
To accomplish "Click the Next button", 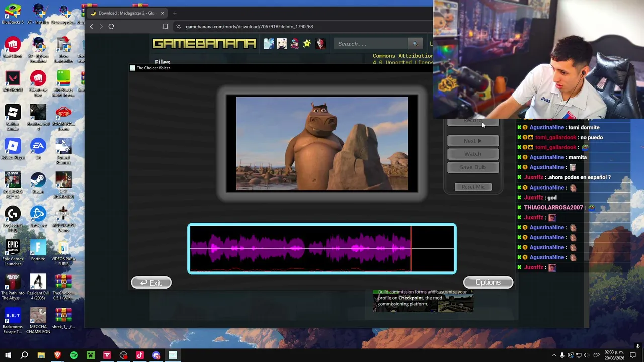I will [473, 141].
